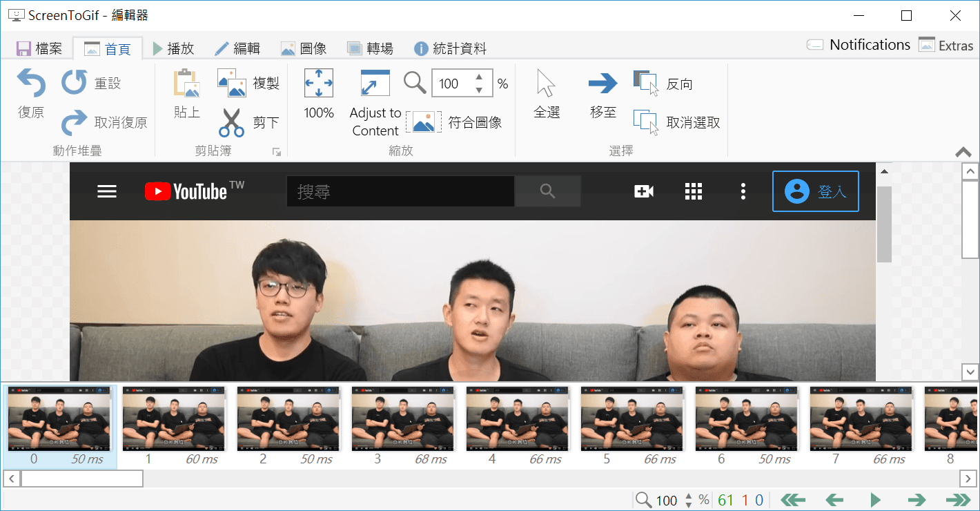980x511 pixels.
Task: Decrease status bar zoom down arrow
Action: pyautogui.click(x=688, y=505)
